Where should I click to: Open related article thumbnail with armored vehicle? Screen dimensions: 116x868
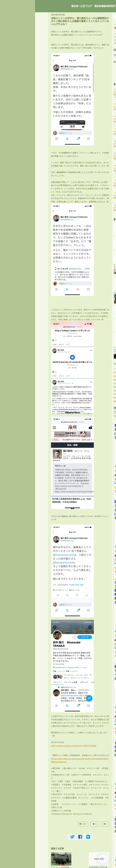coord(61,859)
